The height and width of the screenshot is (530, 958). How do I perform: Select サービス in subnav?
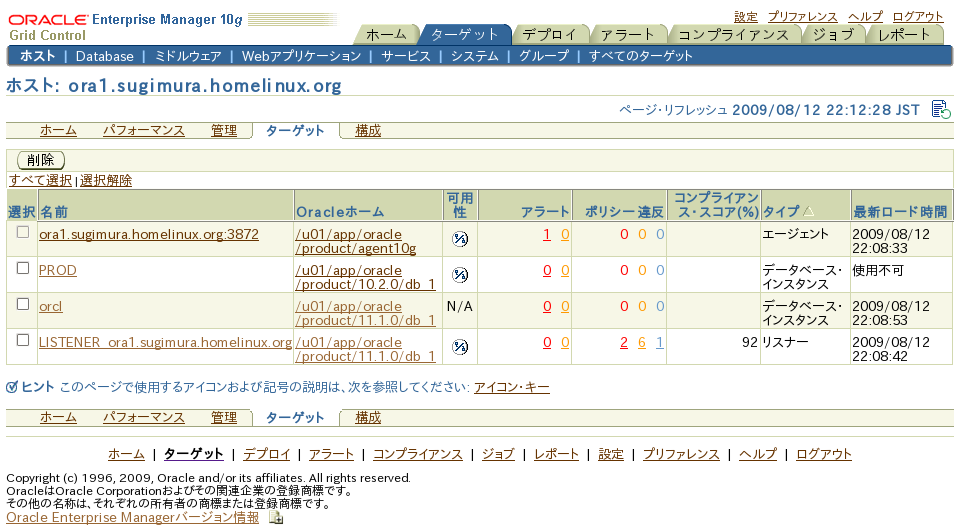406,56
